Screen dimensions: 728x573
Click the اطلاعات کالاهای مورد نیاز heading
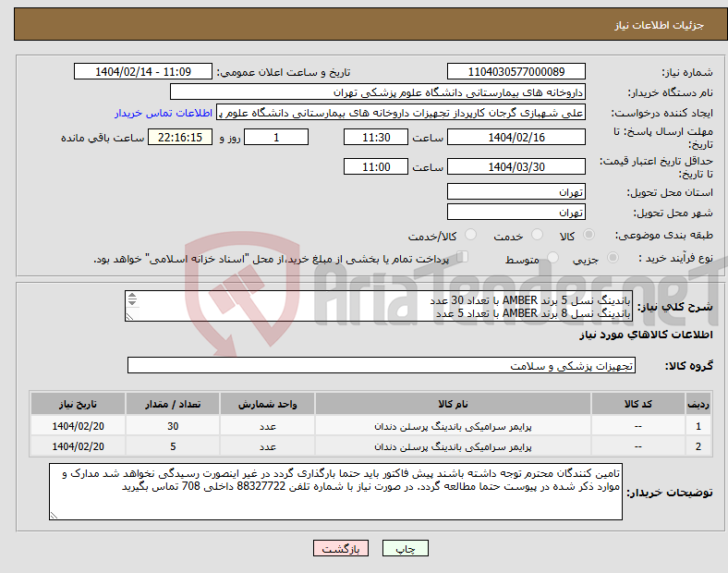point(646,335)
